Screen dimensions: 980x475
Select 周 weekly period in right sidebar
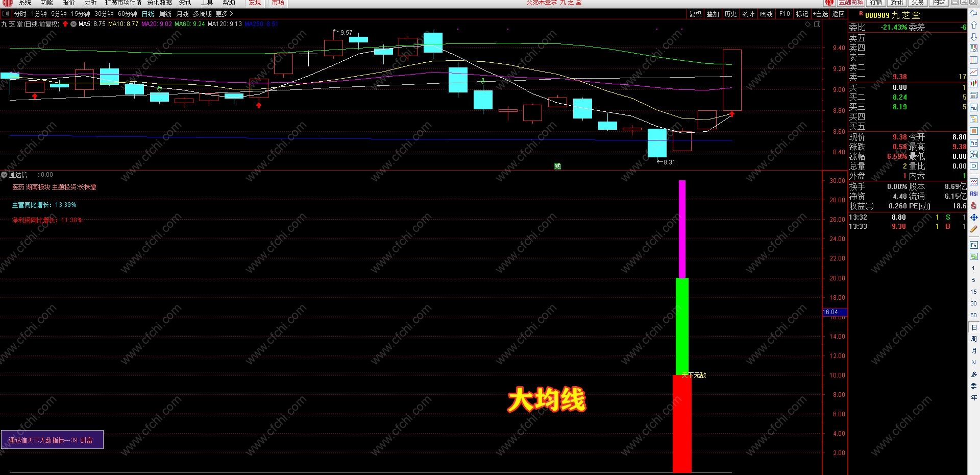point(973,339)
